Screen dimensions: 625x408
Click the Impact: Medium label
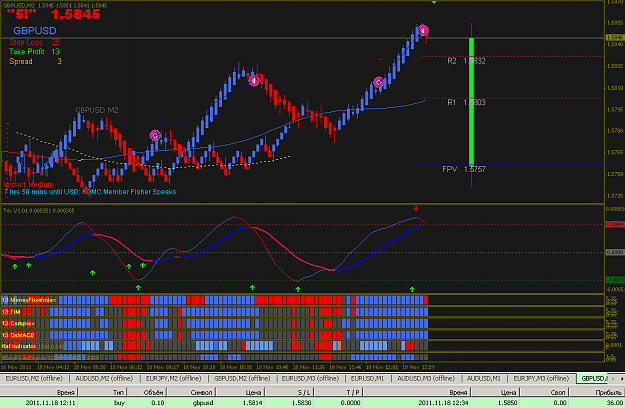click(x=28, y=184)
